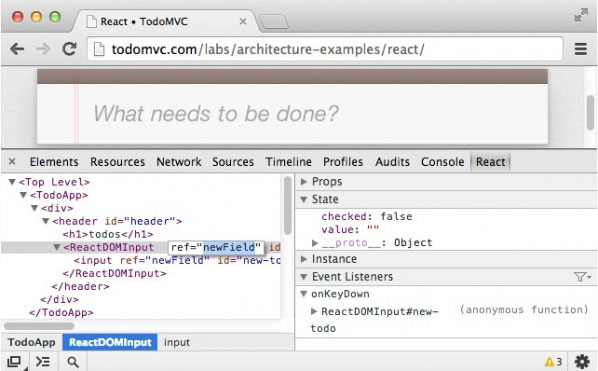This screenshot has height=371, width=598.
Task: Expand the ReactDOMInput#new-todo listener entry
Action: 314,311
